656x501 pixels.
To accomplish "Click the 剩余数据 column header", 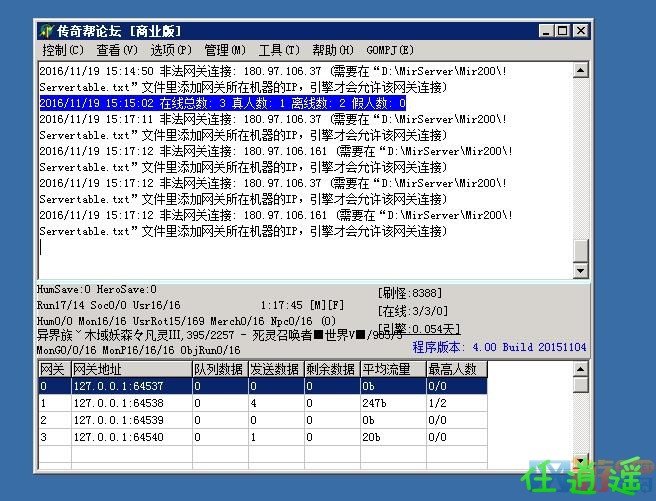I will click(333, 369).
